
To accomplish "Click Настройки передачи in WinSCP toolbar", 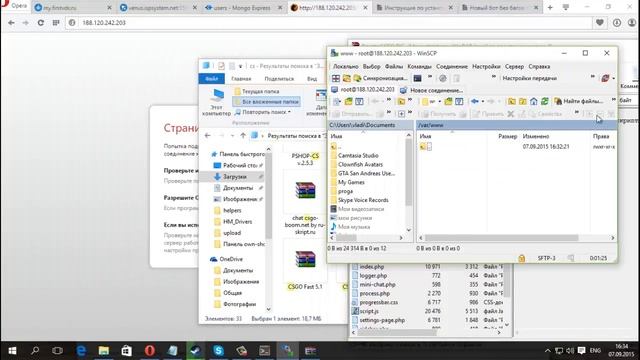I will tap(530, 78).
